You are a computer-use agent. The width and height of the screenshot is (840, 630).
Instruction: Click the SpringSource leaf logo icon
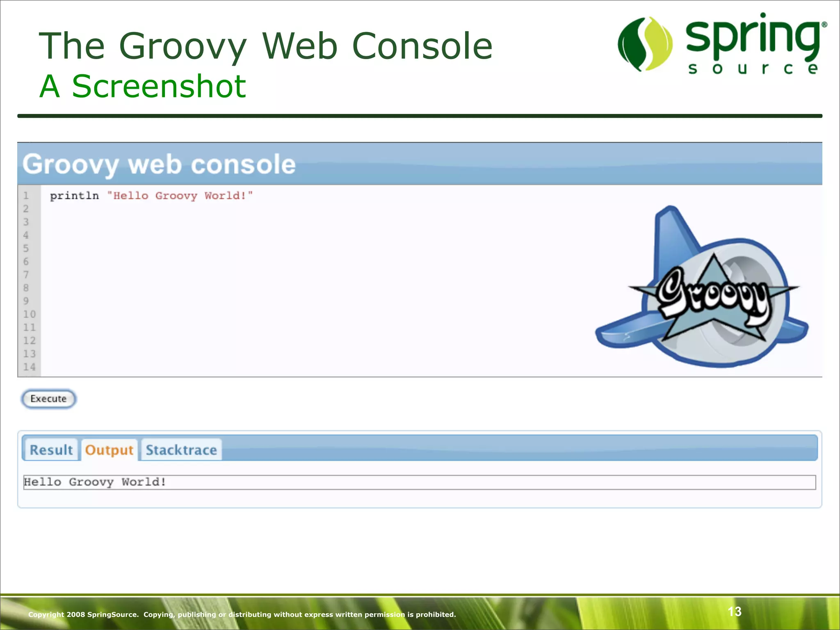pos(645,44)
